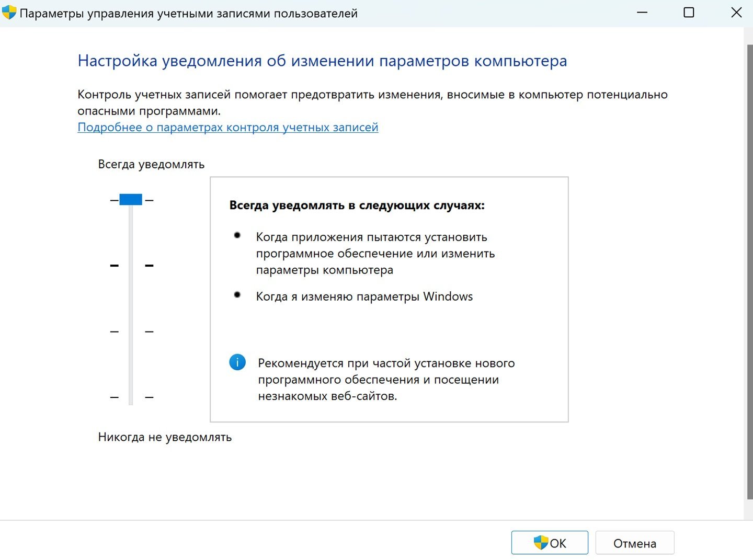
Task: Click the label Всегда уведомлять above slider
Action: tap(151, 164)
